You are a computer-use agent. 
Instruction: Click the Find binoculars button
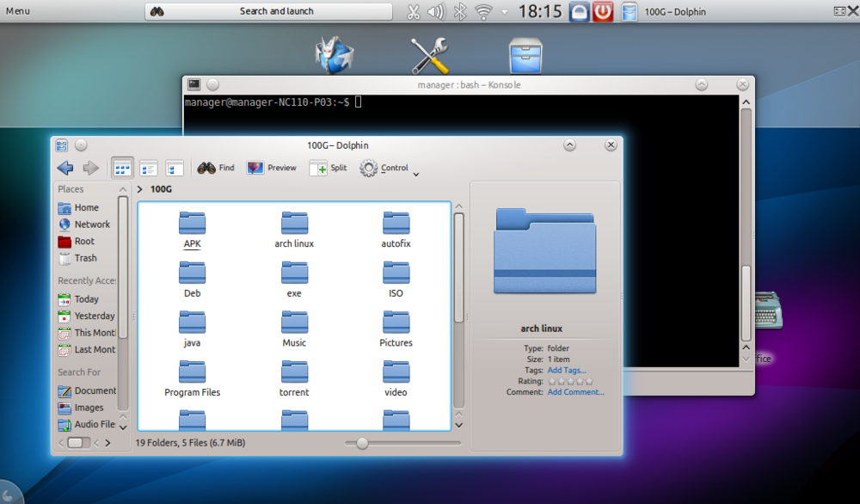click(216, 169)
